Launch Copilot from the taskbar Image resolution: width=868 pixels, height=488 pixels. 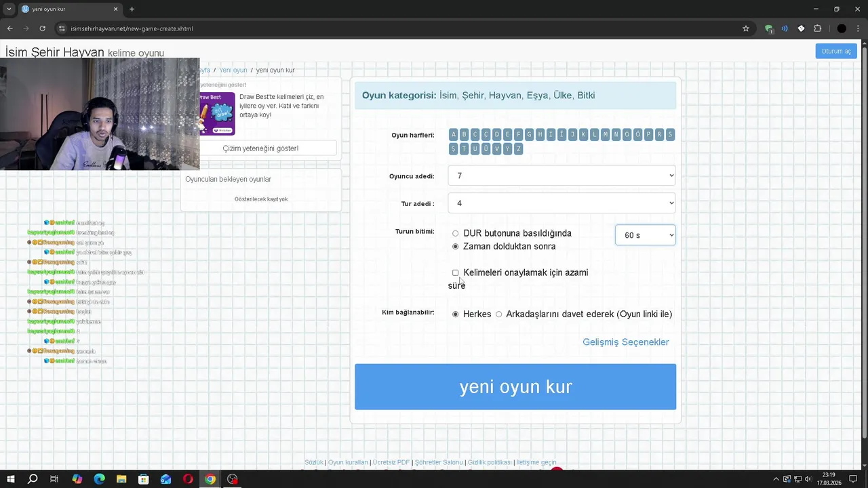pyautogui.click(x=77, y=479)
